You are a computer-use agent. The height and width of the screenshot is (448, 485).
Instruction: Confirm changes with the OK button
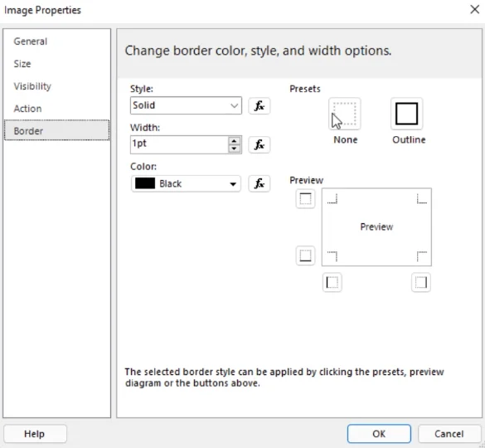[379, 434]
